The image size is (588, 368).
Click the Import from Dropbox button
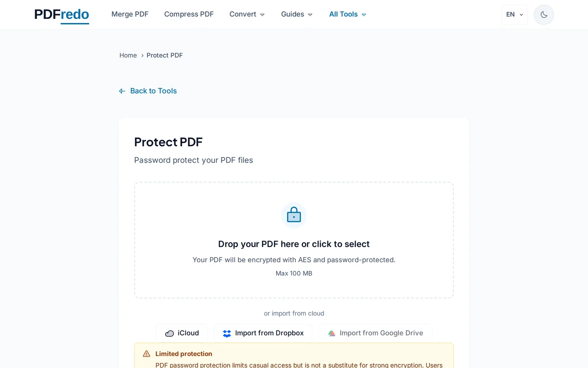pos(263,333)
